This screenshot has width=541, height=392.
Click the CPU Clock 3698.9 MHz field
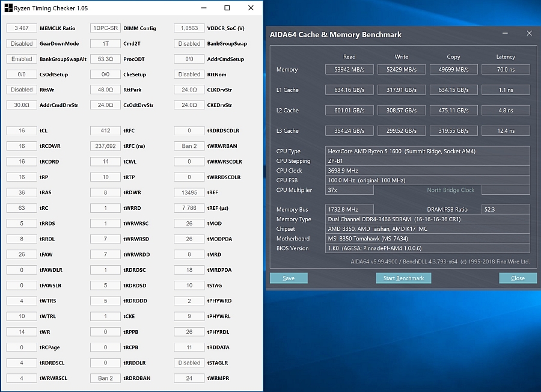[x=427, y=171]
